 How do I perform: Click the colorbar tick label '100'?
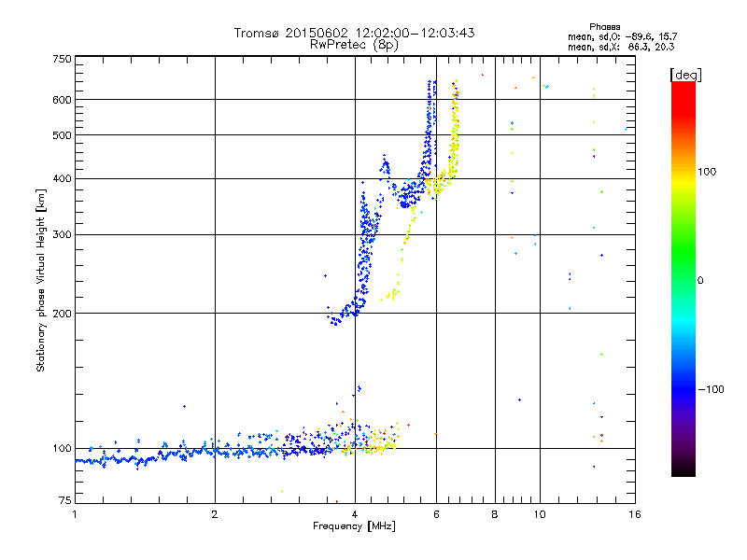click(x=707, y=172)
